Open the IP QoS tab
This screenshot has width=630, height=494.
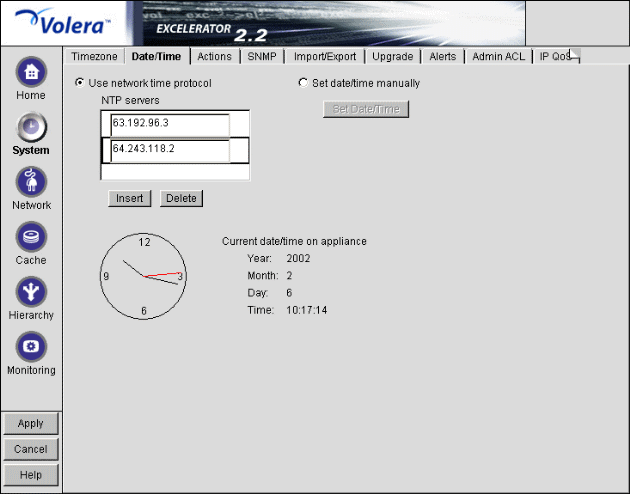[554, 56]
